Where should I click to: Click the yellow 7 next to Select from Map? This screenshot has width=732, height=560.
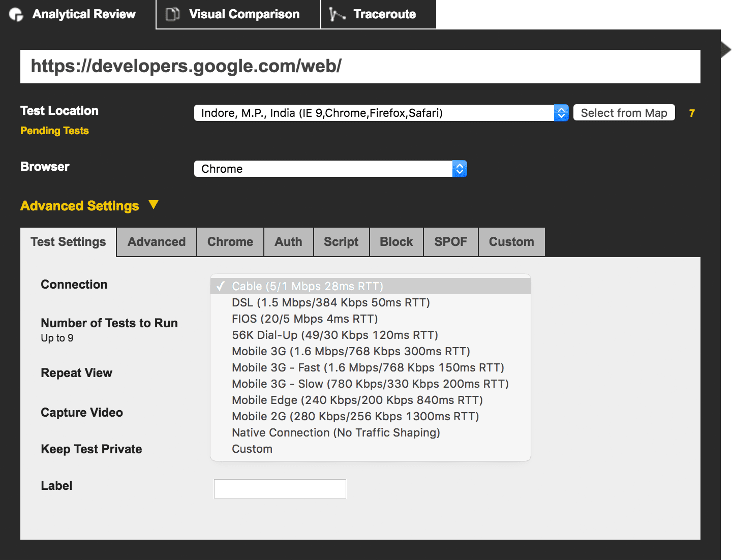click(x=692, y=113)
